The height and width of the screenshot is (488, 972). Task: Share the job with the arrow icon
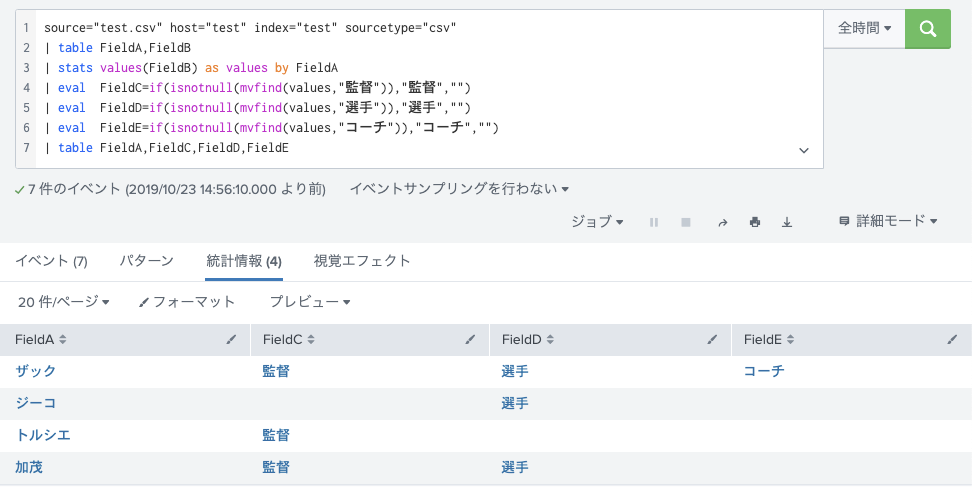click(723, 222)
